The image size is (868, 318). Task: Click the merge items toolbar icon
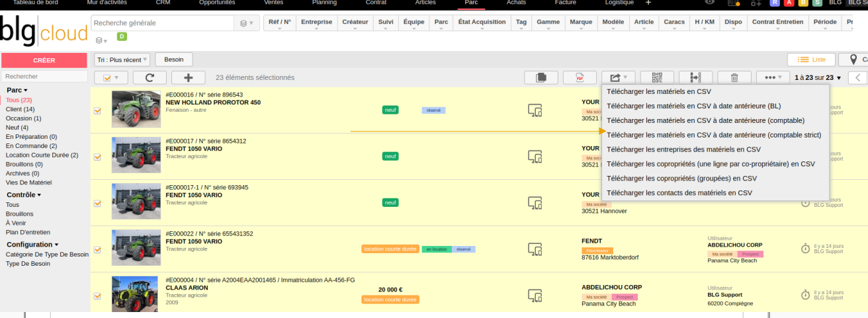click(x=696, y=77)
